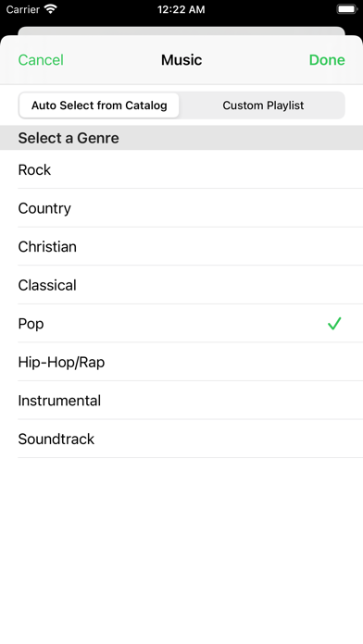Image resolution: width=363 pixels, height=644 pixels.
Task: Tap Done to confirm music selection
Action: pyautogui.click(x=327, y=60)
